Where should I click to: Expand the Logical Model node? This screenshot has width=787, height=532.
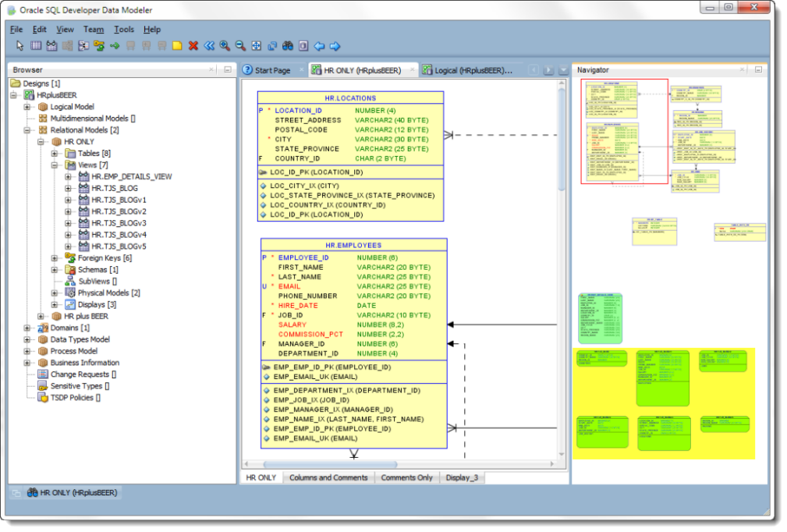[27, 106]
